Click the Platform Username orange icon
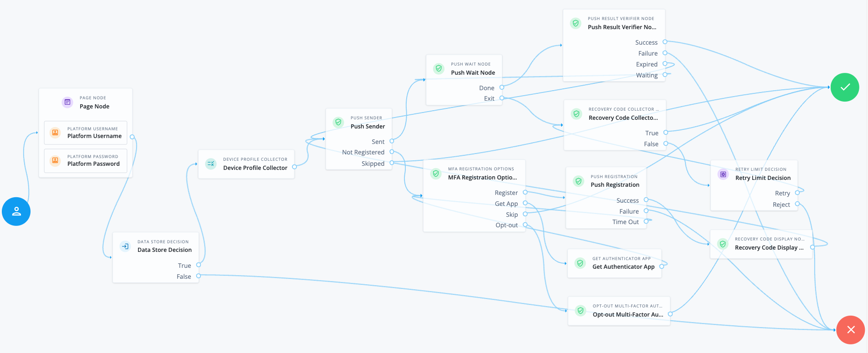 55,133
